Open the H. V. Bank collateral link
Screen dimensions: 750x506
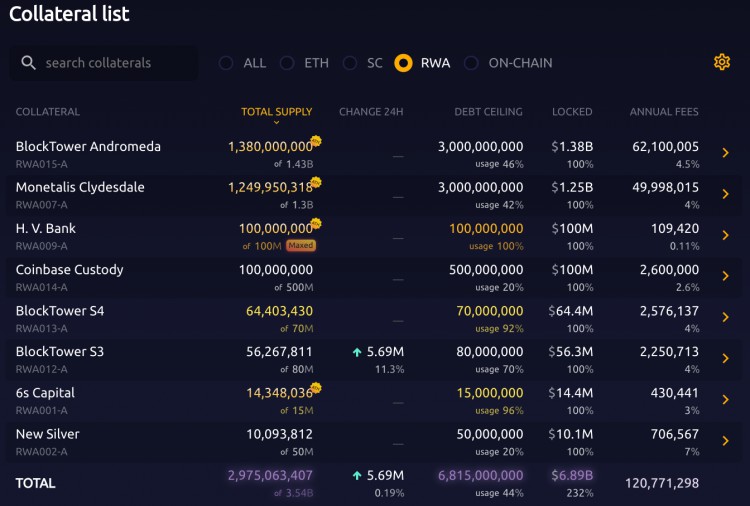tap(46, 228)
